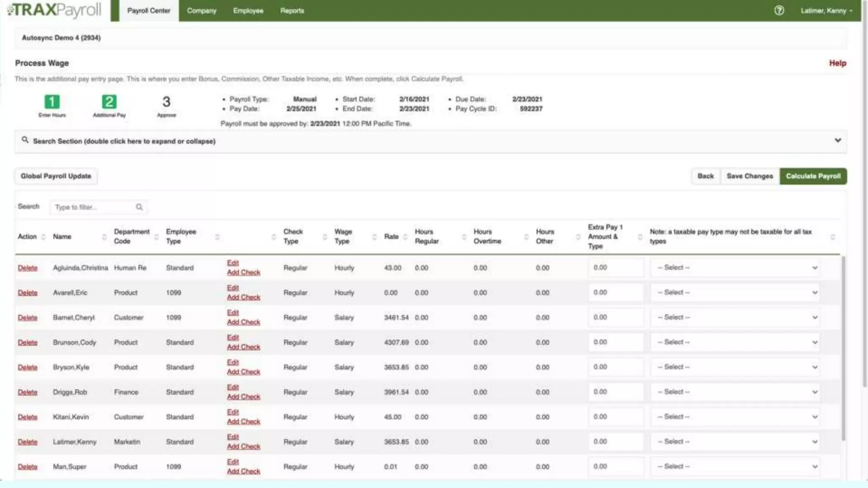Click the help question mark icon
The image size is (868, 488).
click(x=779, y=11)
